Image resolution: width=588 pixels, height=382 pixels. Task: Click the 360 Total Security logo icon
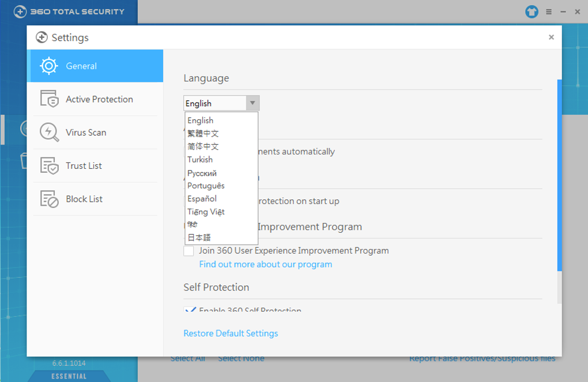pos(20,12)
